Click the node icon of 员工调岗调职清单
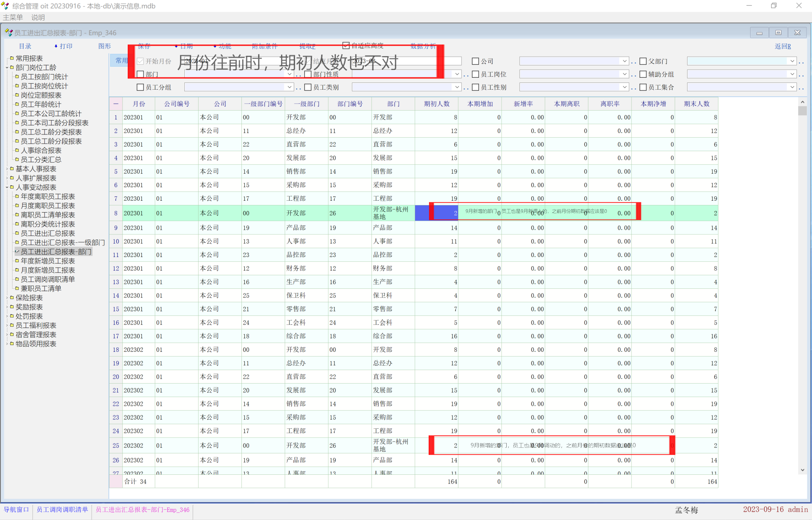Screen dimensions: 812x520 coord(17,279)
